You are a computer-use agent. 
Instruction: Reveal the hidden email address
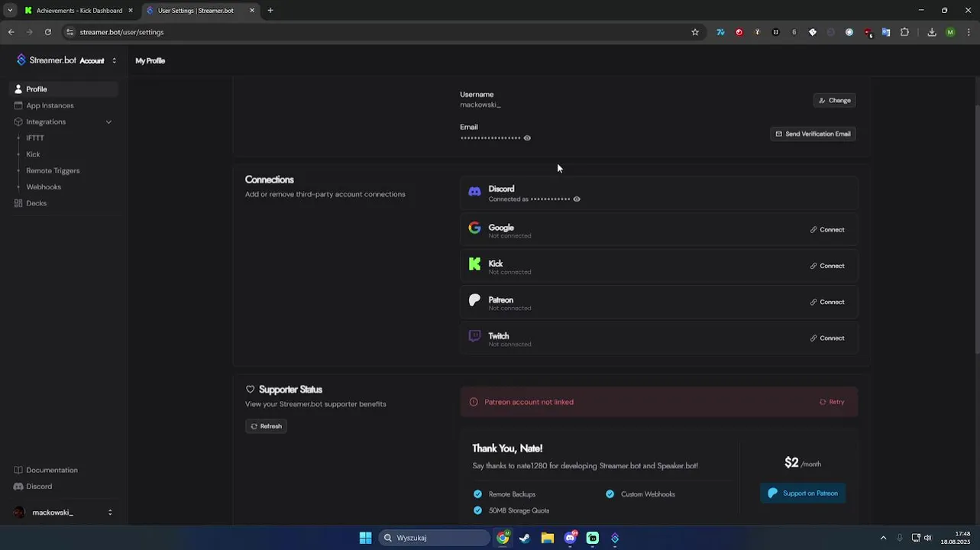(x=527, y=138)
